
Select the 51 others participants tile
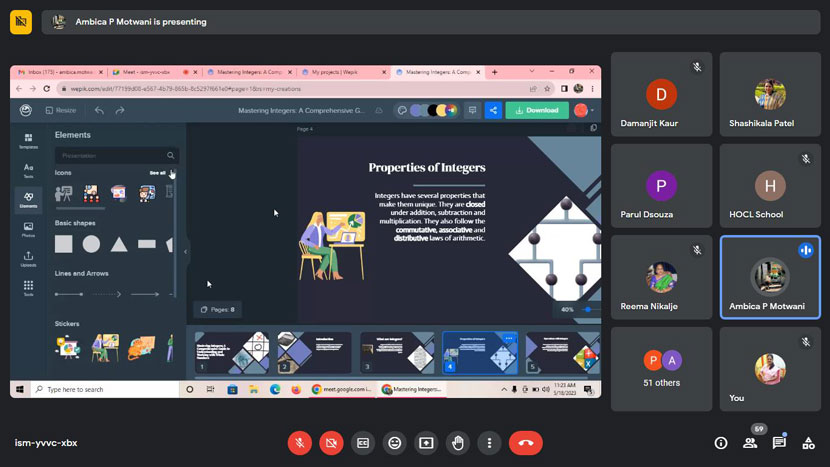tap(661, 369)
